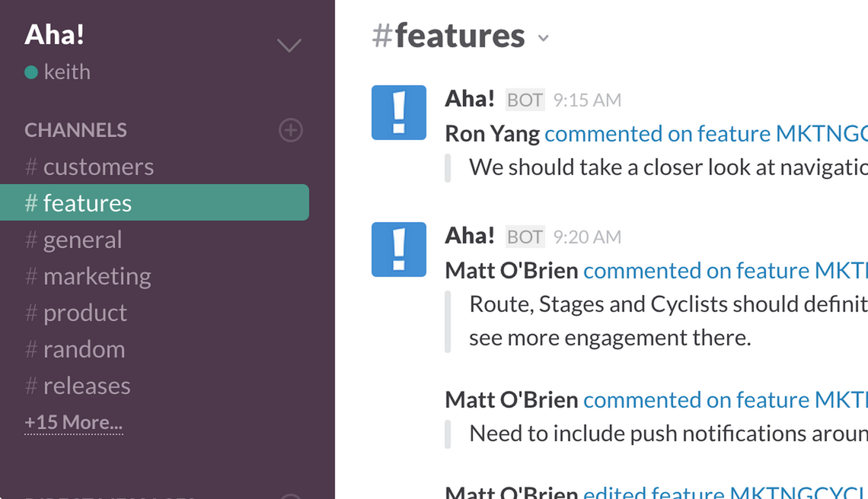The height and width of the screenshot is (499, 868).
Task: Open the #random channel
Action: point(75,350)
